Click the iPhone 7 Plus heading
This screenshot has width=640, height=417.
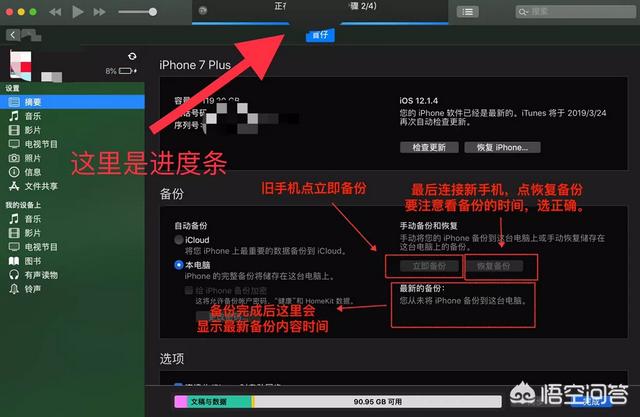click(x=195, y=65)
